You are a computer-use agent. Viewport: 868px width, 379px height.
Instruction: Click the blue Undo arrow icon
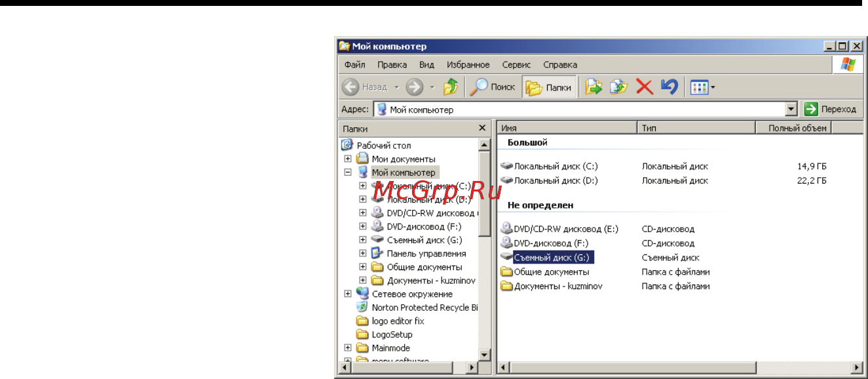[669, 87]
